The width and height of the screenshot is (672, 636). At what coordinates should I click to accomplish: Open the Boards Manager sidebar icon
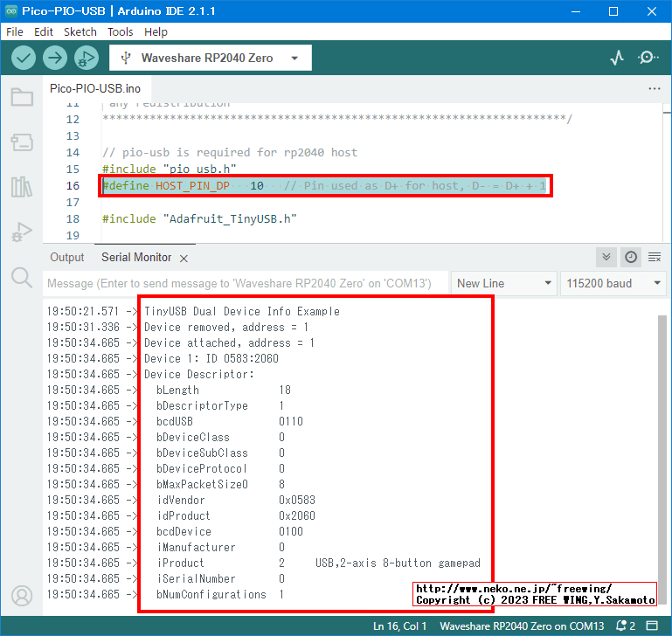[22, 142]
